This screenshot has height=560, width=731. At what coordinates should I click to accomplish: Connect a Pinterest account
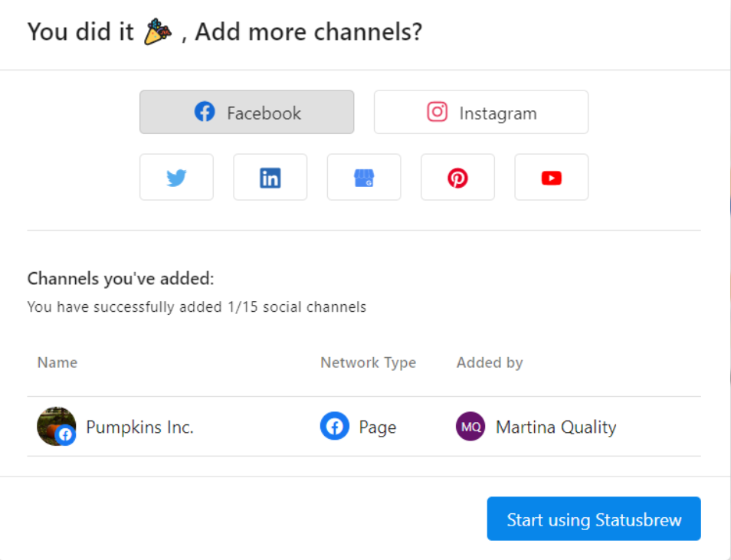click(457, 177)
